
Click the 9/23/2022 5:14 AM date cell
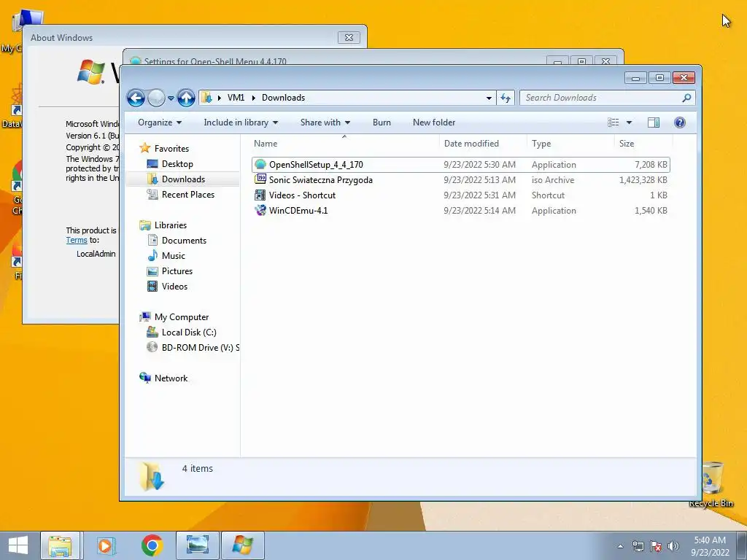pos(479,211)
